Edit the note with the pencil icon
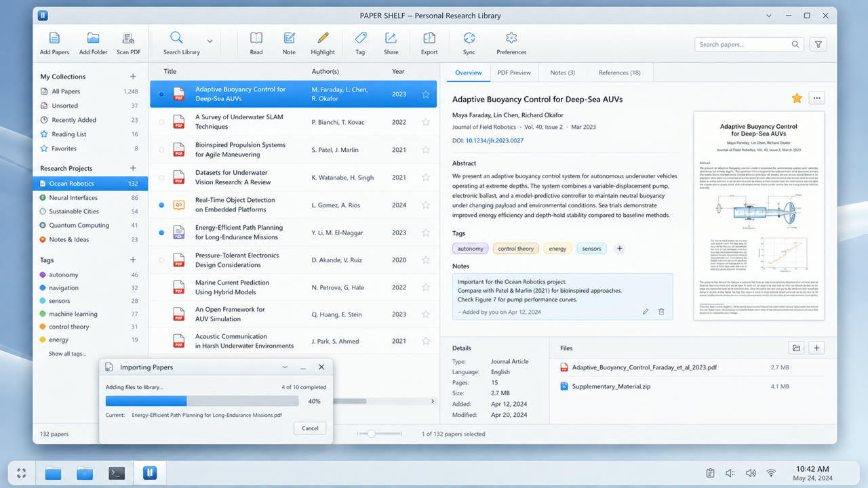The height and width of the screenshot is (488, 868). coord(646,312)
